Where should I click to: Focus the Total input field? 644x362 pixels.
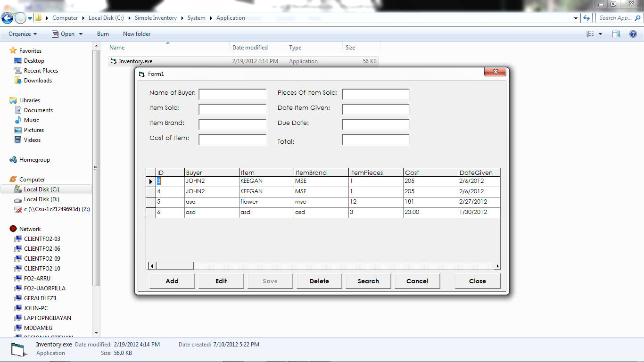click(x=376, y=140)
